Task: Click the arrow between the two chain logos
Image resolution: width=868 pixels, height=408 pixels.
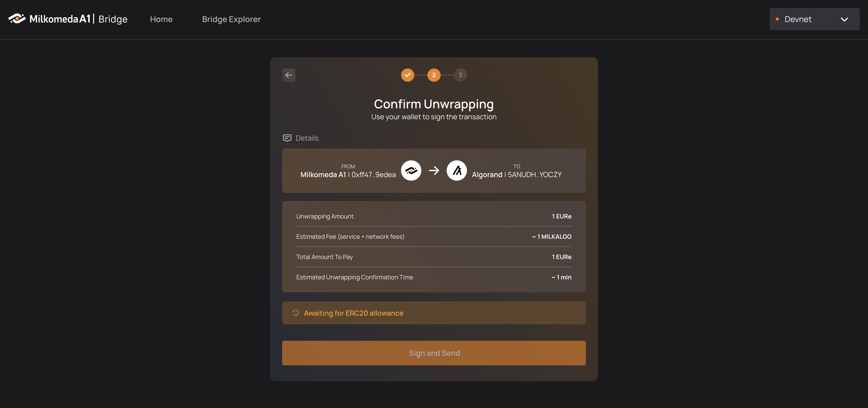Action: 434,171
